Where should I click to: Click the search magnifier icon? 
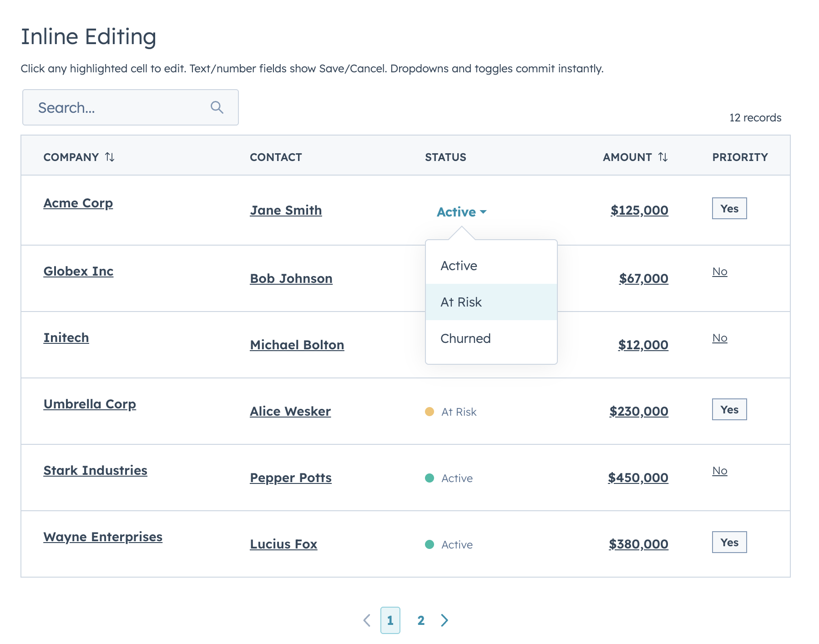pos(217,107)
